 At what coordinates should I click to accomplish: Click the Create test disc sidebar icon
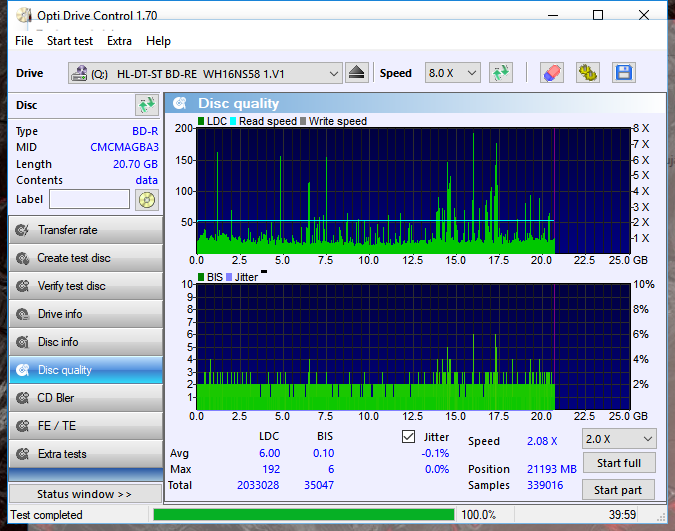[22, 258]
